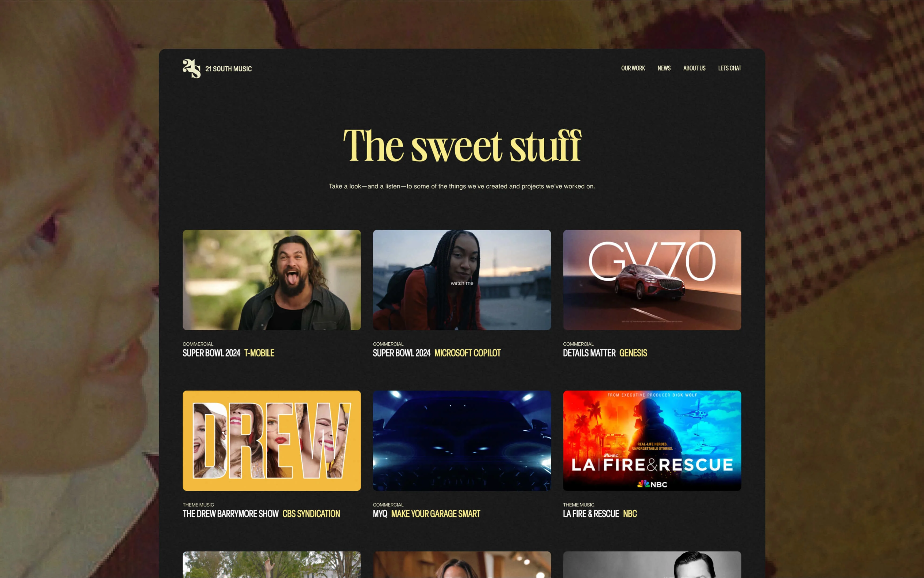The width and height of the screenshot is (924, 578).
Task: Click the 'watch me' Microsoft Copilot video
Action: pos(462,280)
